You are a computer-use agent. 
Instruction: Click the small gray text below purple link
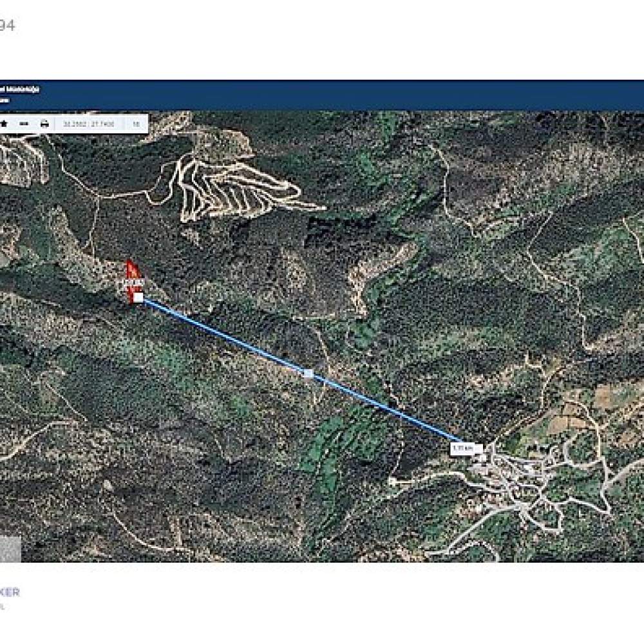tap(2, 606)
